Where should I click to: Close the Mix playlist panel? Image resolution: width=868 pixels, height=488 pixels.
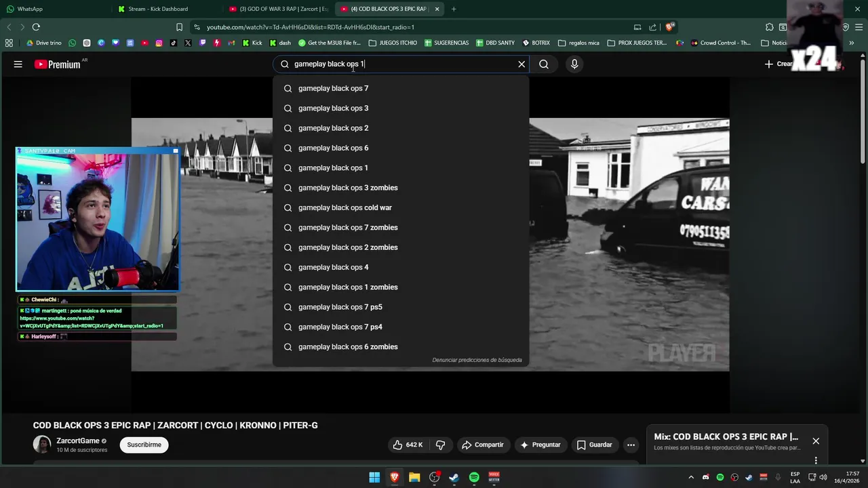click(816, 441)
